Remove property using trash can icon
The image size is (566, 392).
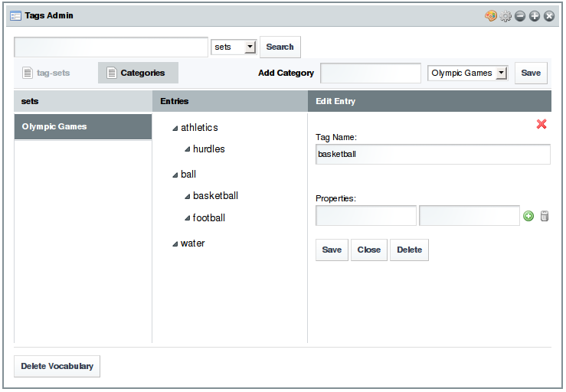pos(545,217)
